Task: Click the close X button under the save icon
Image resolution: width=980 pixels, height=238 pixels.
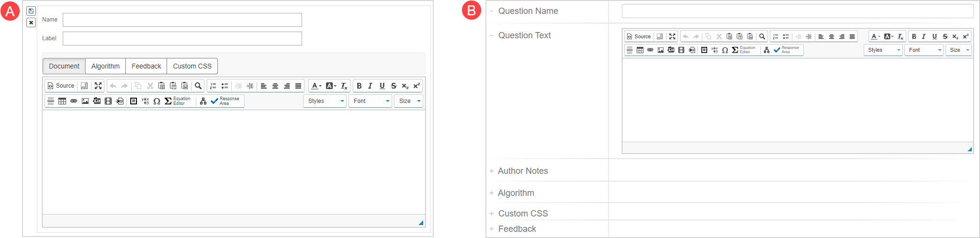Action: 31,23
